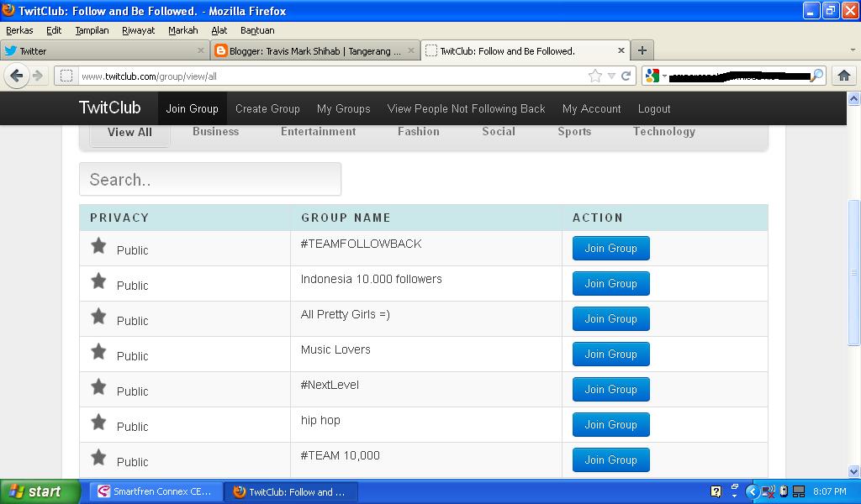Open the Tampilan menu
This screenshot has width=861, height=504.
tap(92, 30)
